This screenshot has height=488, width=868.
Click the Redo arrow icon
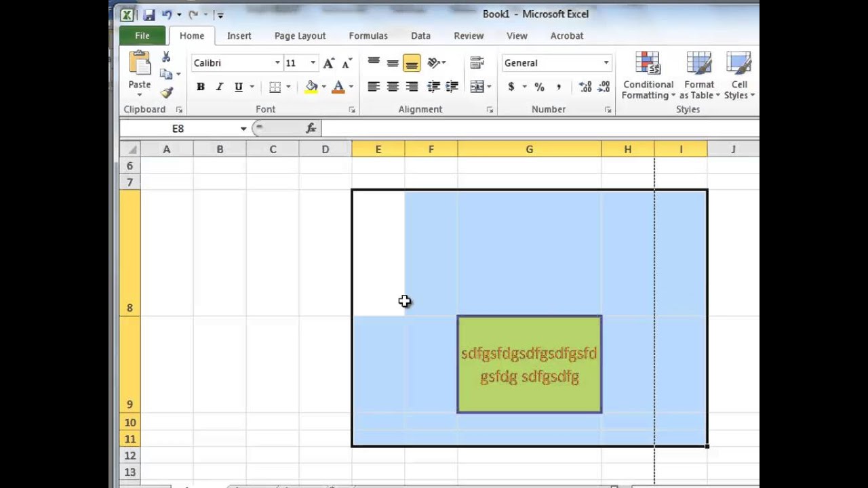(193, 14)
